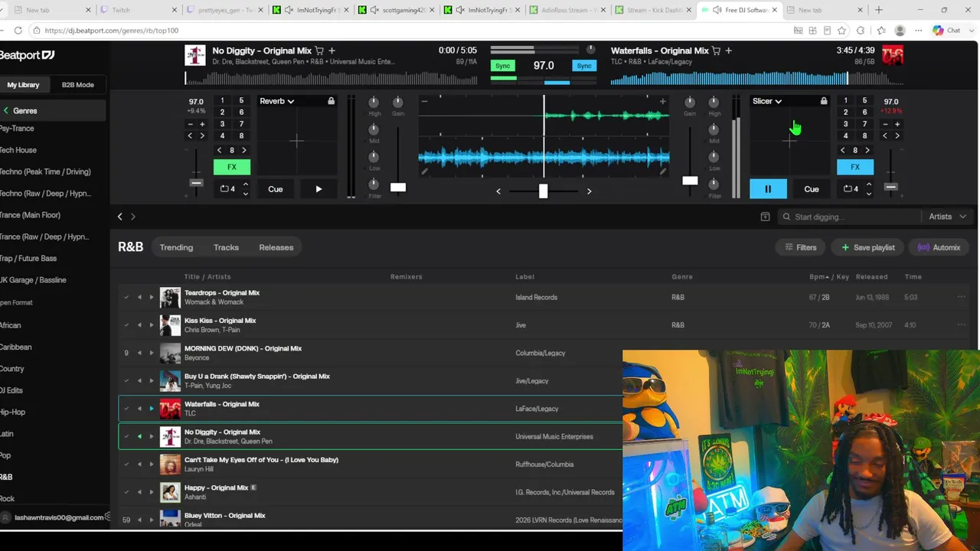
Task: Toggle the blue FX button on right deck
Action: [855, 167]
